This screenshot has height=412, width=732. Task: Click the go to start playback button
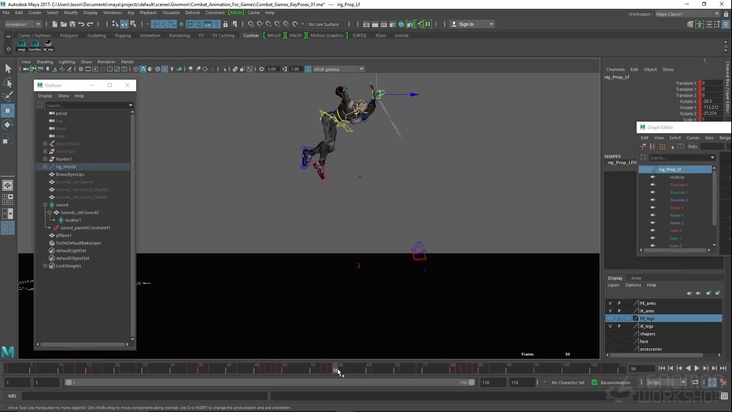[x=661, y=368]
